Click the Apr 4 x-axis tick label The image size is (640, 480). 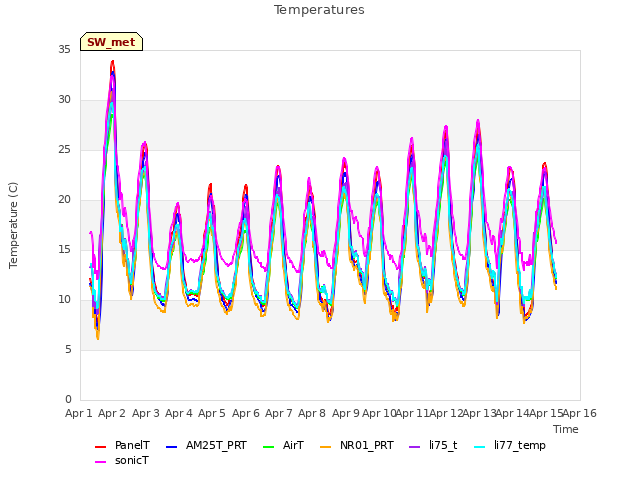tap(179, 413)
